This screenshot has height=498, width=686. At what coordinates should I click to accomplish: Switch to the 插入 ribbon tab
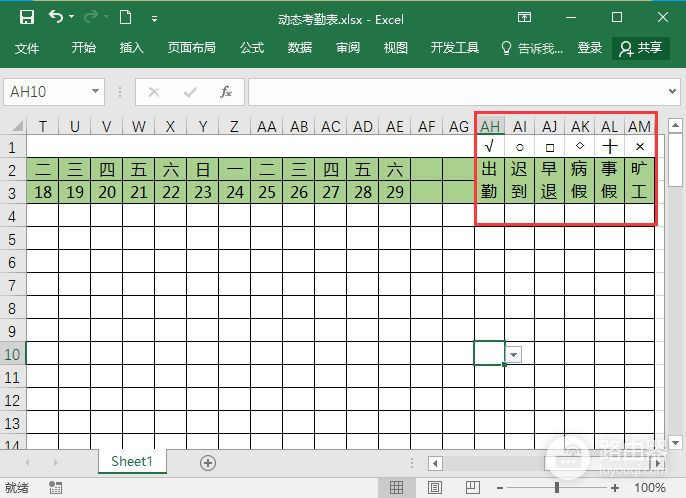coord(132,48)
